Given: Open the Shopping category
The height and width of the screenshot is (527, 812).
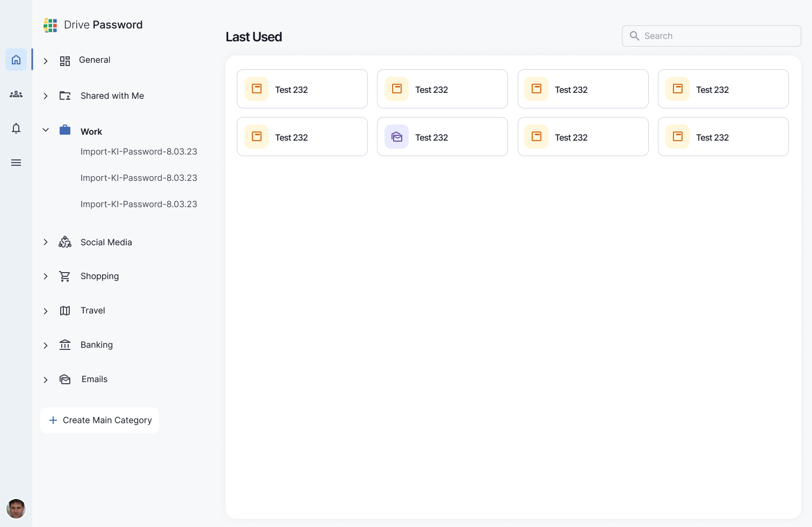Looking at the screenshot, I should pyautogui.click(x=99, y=276).
